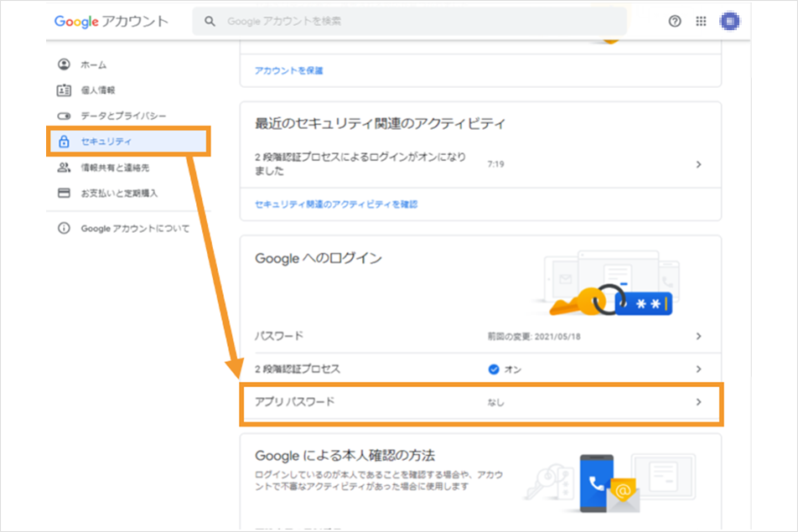
Task: Click the 前回の変更: 2021/05/18 text
Action: pos(534,337)
